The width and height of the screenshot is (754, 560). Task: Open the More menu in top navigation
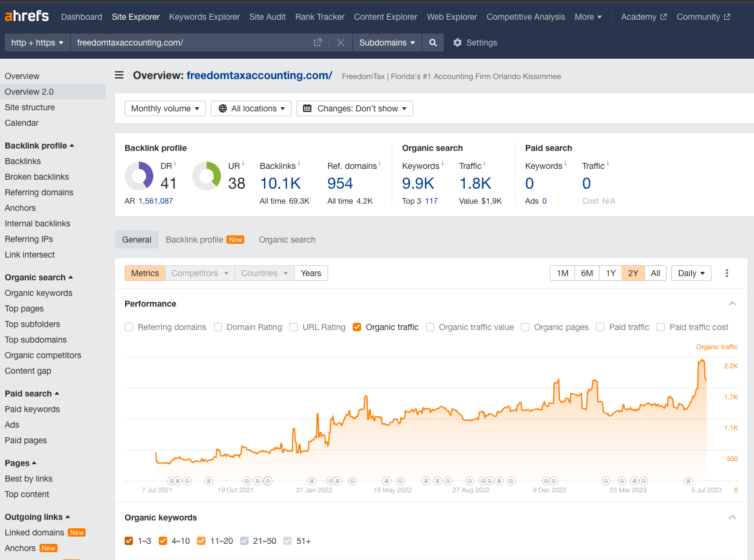click(588, 17)
